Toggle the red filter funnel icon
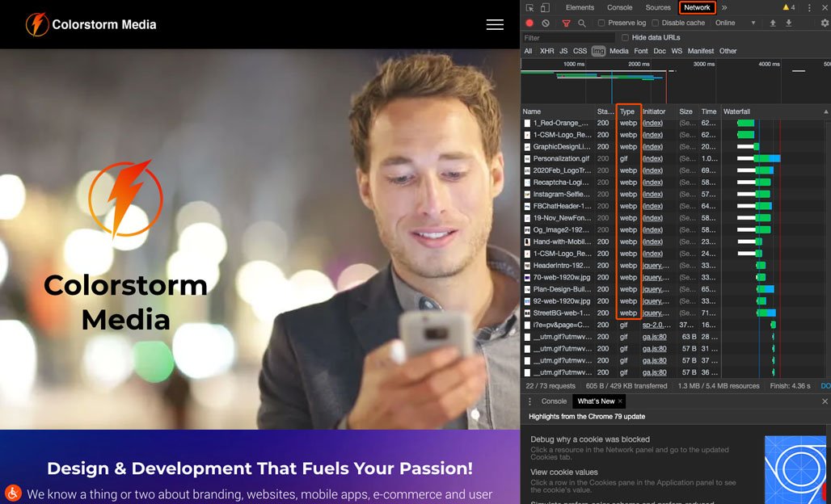The width and height of the screenshot is (831, 504). [x=566, y=23]
